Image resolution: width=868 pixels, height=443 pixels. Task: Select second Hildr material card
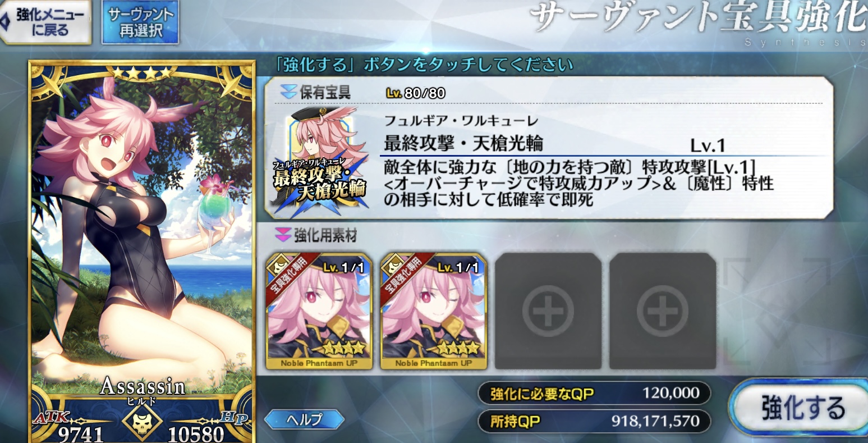click(433, 310)
